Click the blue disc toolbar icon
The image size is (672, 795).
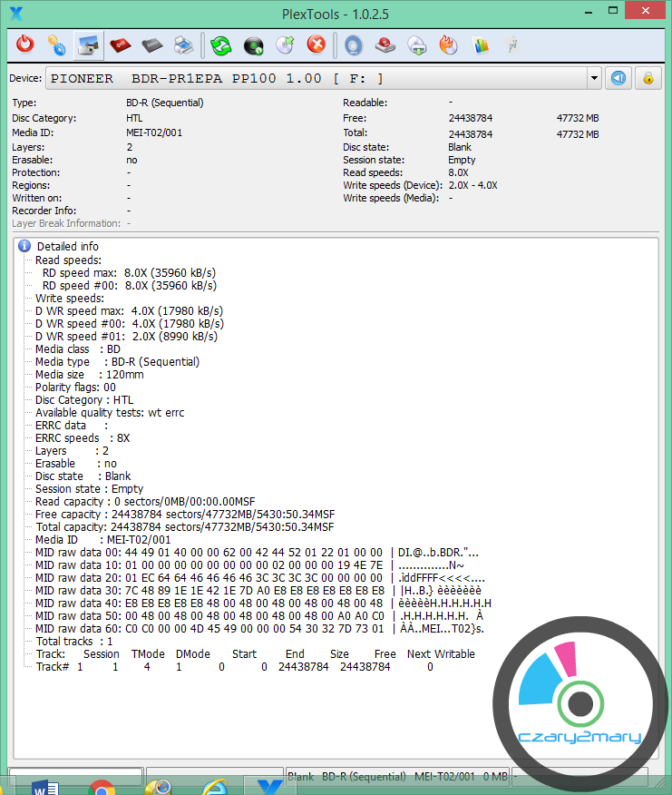353,44
